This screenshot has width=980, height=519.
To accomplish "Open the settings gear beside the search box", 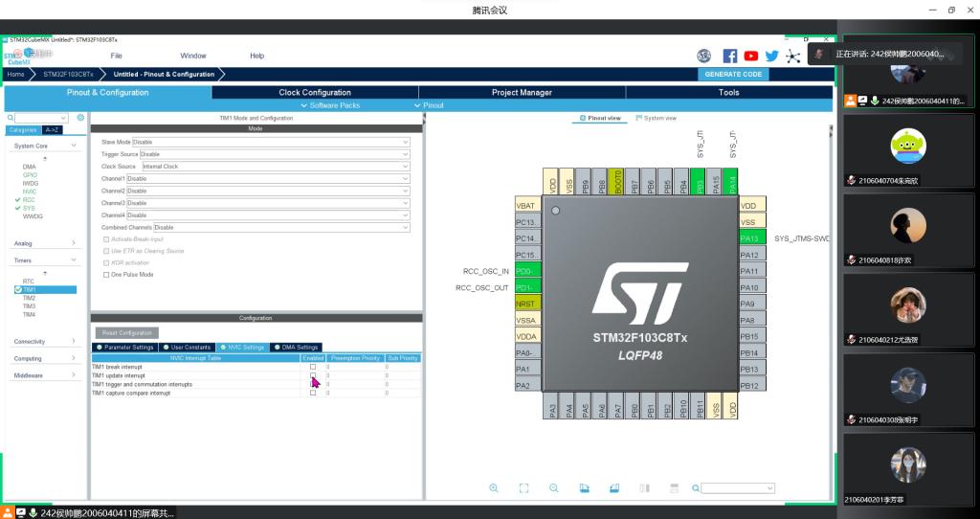I will [x=80, y=118].
